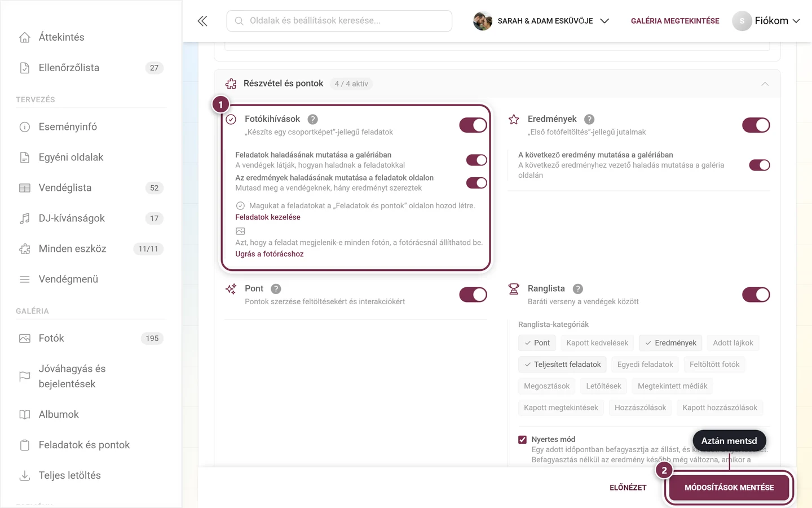Click the Vendéglista table icon
This screenshot has width=812, height=508.
[25, 188]
